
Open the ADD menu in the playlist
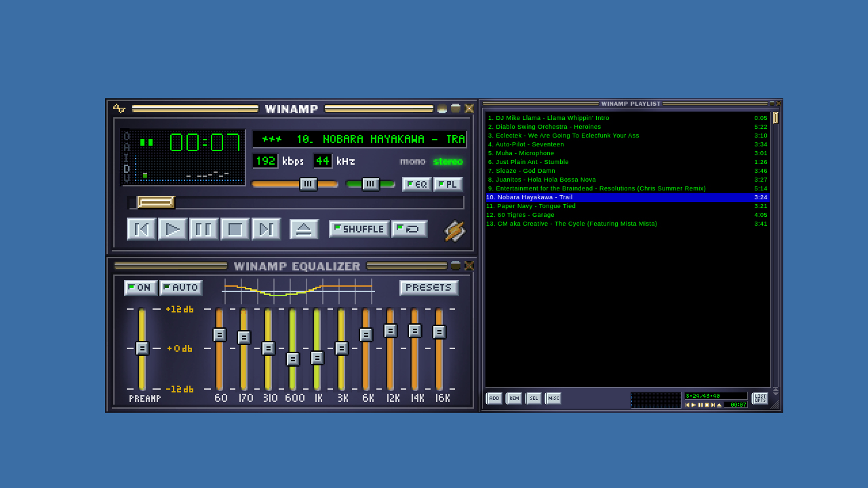click(x=494, y=398)
